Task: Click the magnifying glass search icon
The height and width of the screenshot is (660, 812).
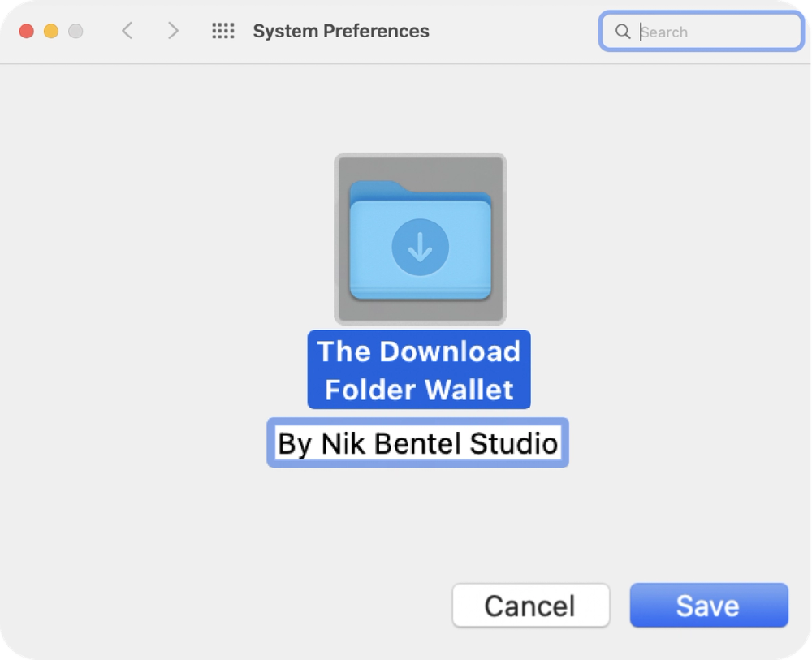Action: [623, 32]
